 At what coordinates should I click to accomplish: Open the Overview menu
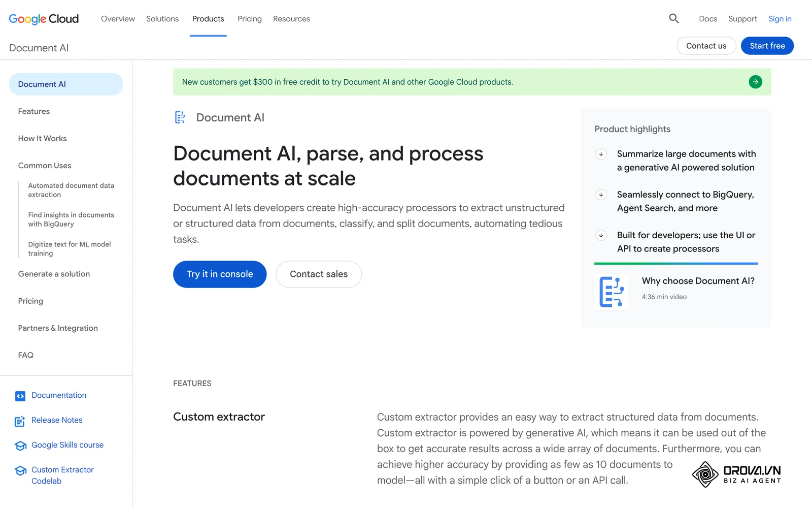tap(118, 19)
